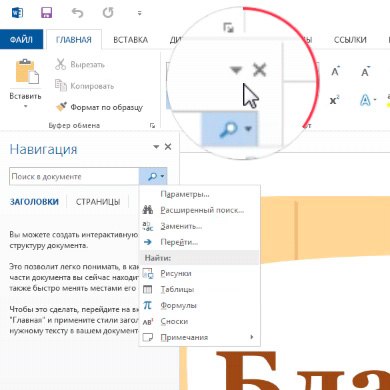
Task: Open the ФАЙЛ tab
Action: pyautogui.click(x=21, y=40)
